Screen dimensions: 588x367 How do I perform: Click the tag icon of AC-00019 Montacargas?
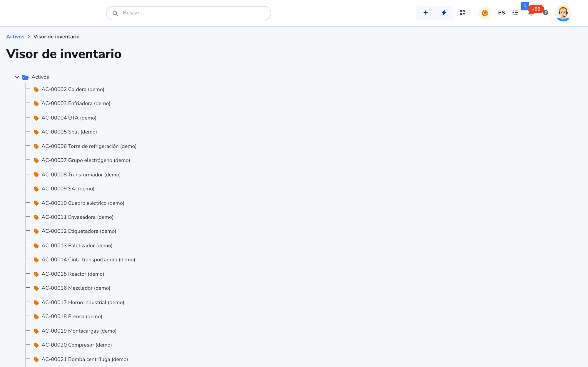[36, 331]
